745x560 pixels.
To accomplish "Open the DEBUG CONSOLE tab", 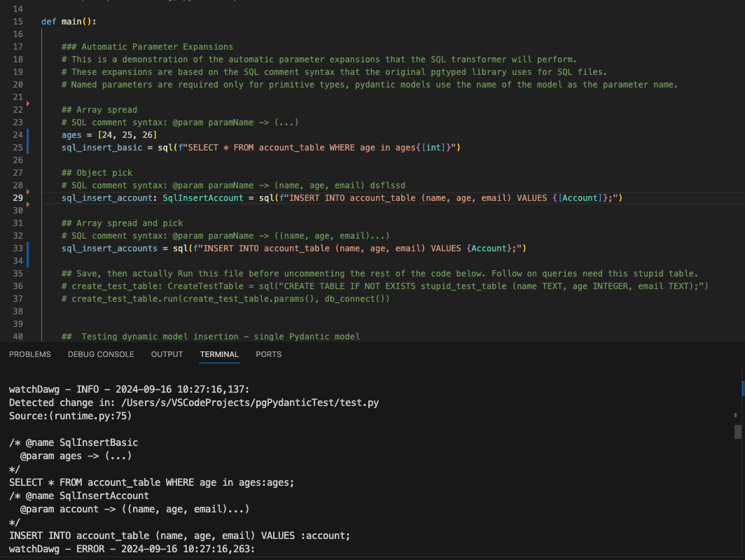I will point(100,354).
